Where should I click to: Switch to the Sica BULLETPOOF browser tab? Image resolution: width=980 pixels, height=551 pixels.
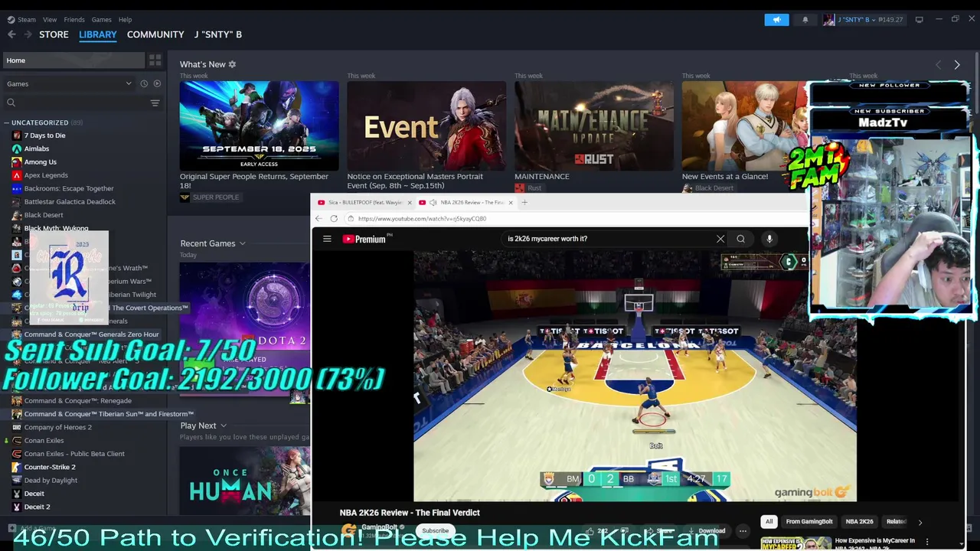[x=365, y=203]
